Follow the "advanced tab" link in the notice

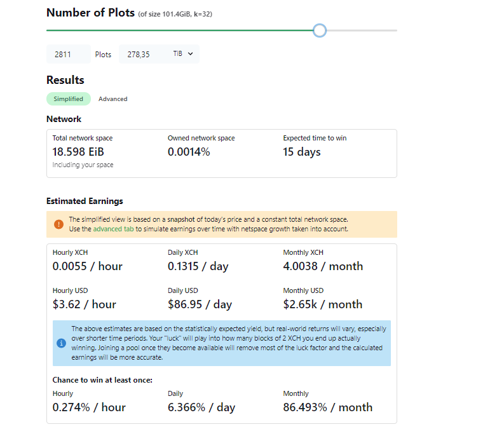pyautogui.click(x=112, y=229)
